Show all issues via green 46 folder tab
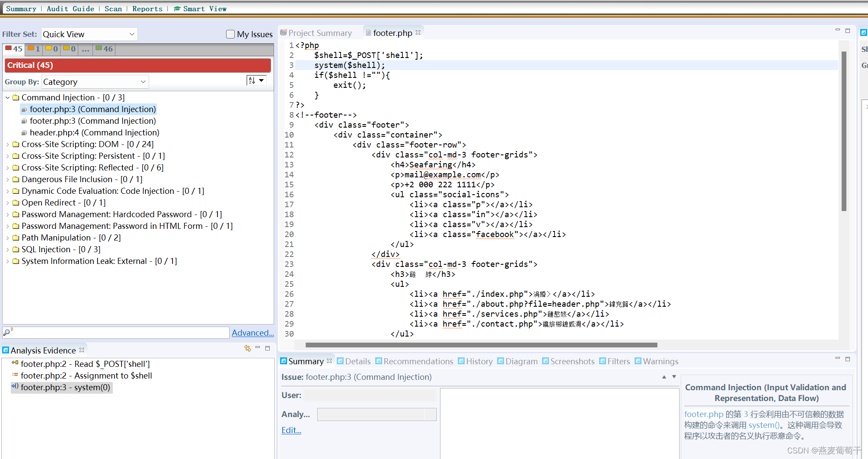The image size is (868, 459). (x=104, y=49)
